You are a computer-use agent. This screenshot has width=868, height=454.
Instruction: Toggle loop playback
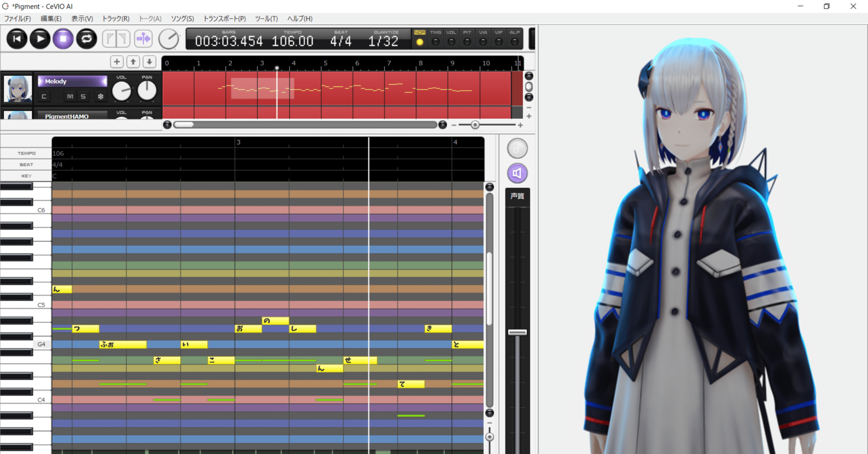[87, 39]
